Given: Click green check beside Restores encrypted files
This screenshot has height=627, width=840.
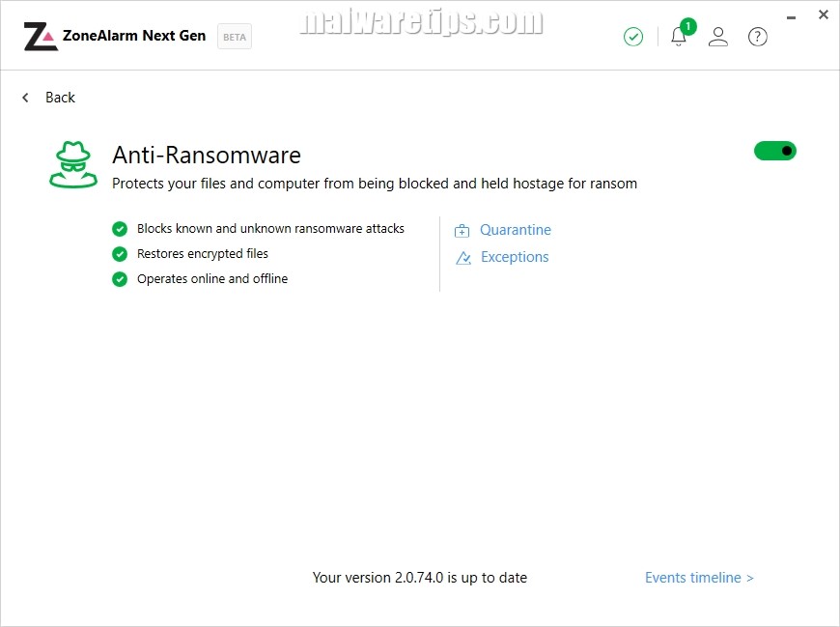Looking at the screenshot, I should click(120, 254).
